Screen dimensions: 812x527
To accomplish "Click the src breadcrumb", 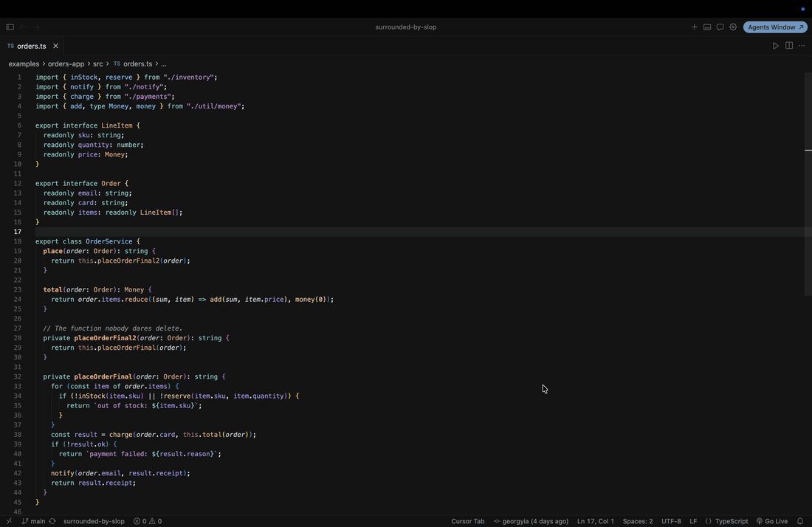I will pos(98,63).
